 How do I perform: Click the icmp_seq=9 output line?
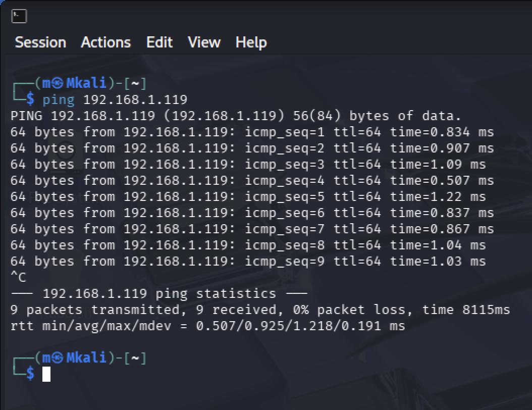[x=248, y=262]
